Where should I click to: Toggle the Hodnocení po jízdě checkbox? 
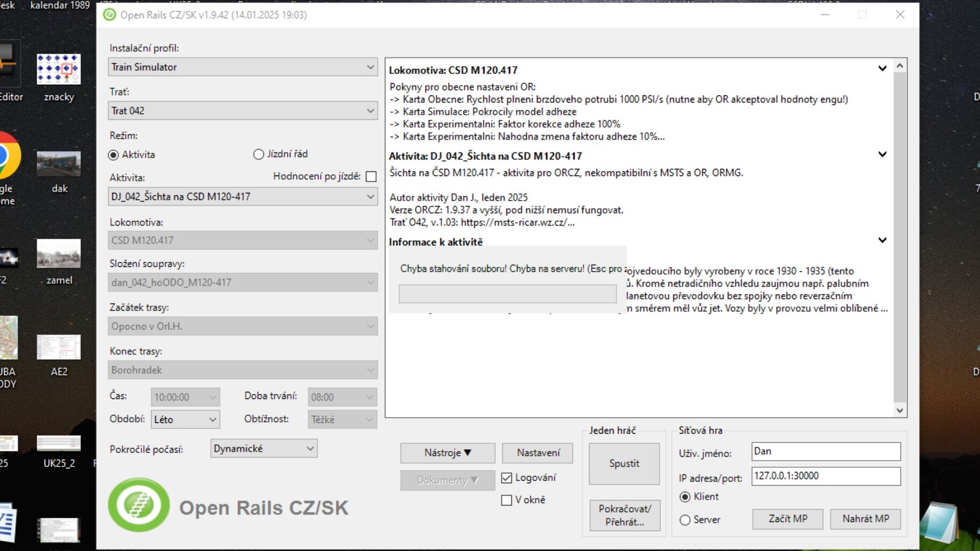pos(371,176)
